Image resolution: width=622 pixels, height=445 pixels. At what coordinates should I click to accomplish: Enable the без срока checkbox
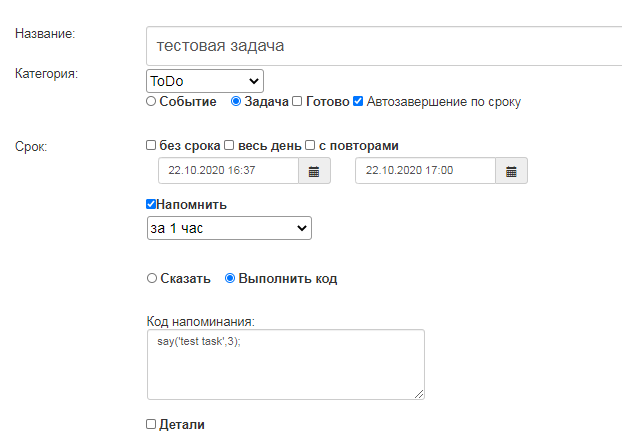coord(151,145)
